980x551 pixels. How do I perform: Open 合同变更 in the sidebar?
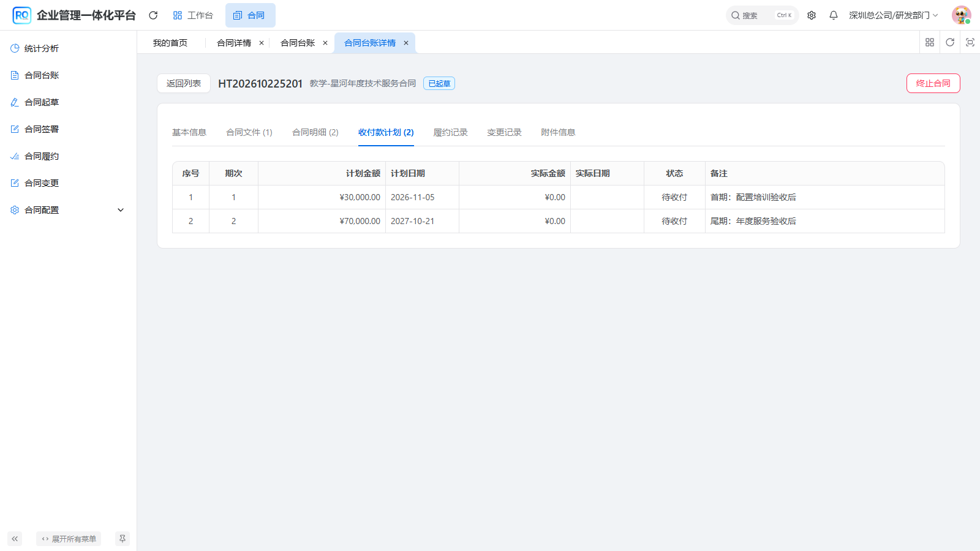tap(68, 183)
